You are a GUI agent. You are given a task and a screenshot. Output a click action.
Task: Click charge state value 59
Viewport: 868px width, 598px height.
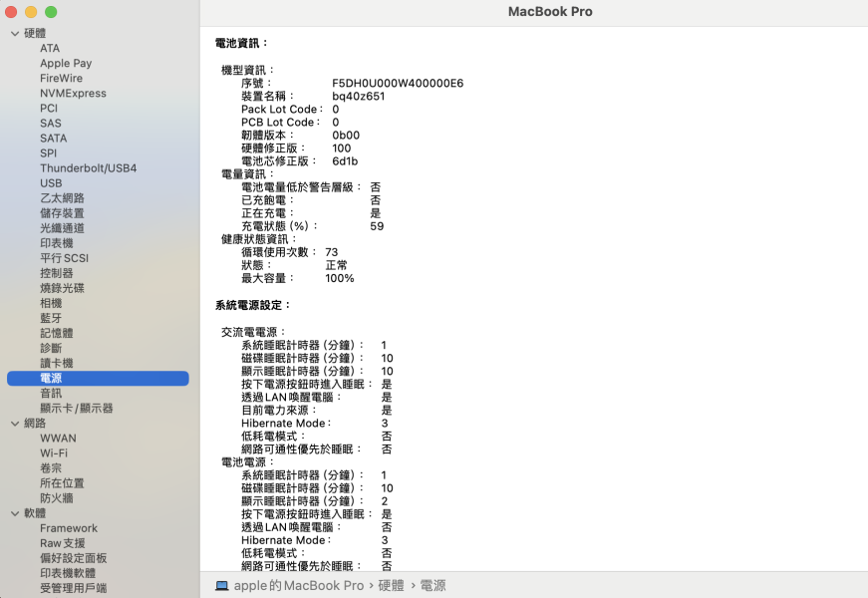(377, 226)
